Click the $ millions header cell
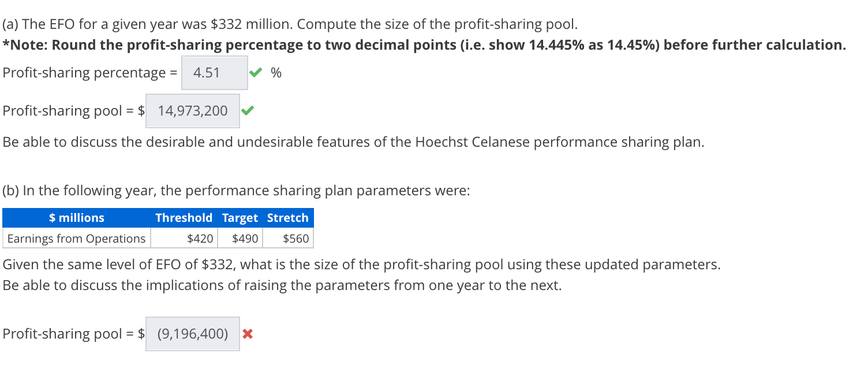 click(77, 218)
